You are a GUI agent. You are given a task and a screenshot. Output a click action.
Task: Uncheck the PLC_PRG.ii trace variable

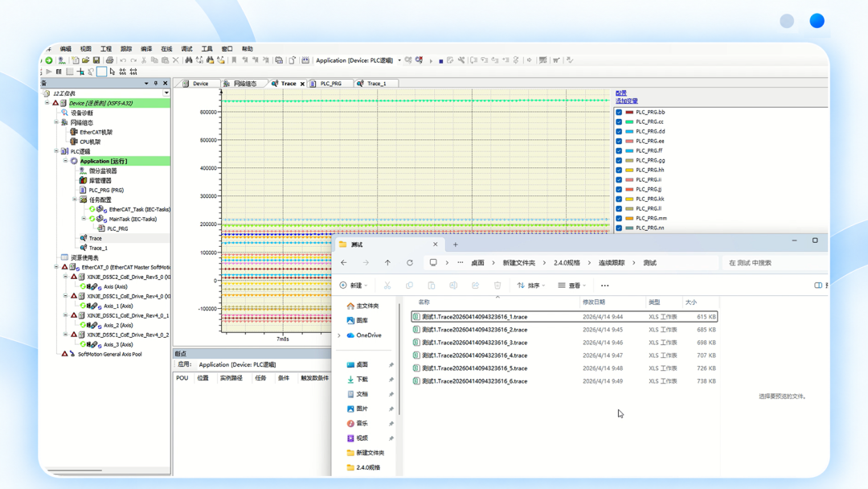point(619,180)
